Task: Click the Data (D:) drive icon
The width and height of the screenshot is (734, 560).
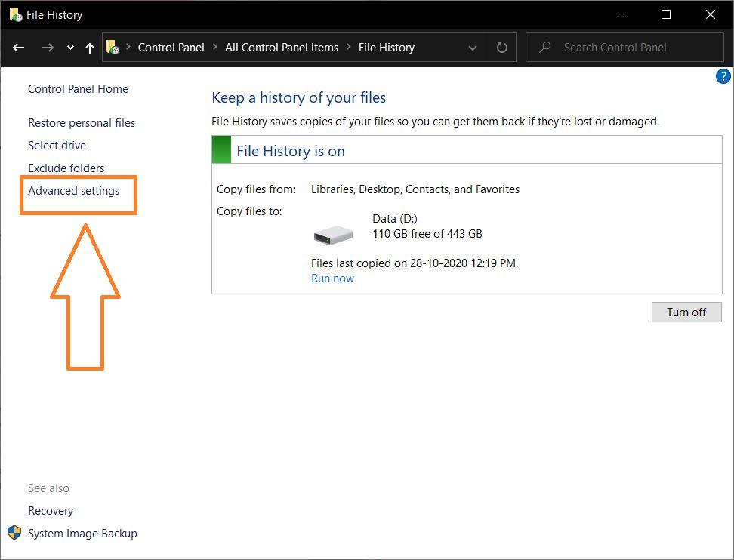Action: coord(333,235)
